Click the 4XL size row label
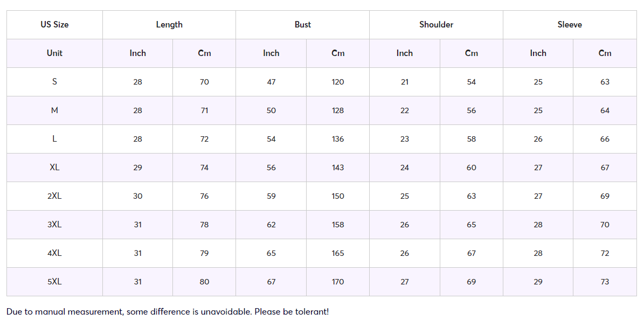 [54, 253]
